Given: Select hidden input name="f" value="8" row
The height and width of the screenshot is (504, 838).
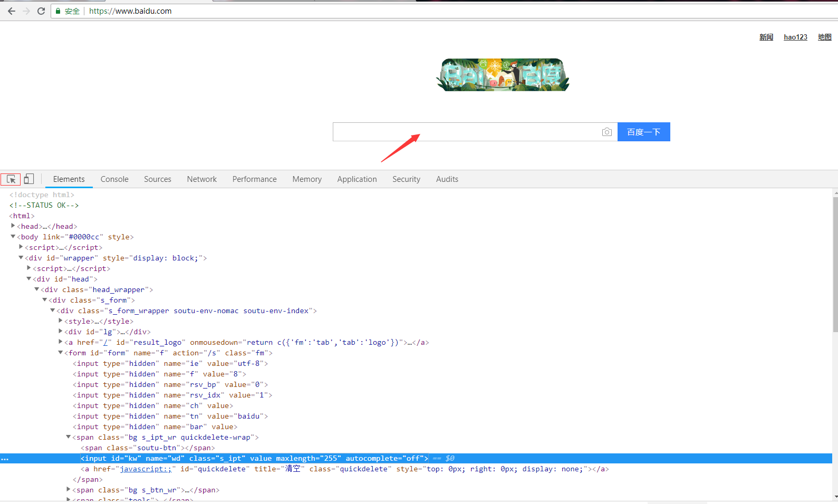Looking at the screenshot, I should click(x=159, y=374).
